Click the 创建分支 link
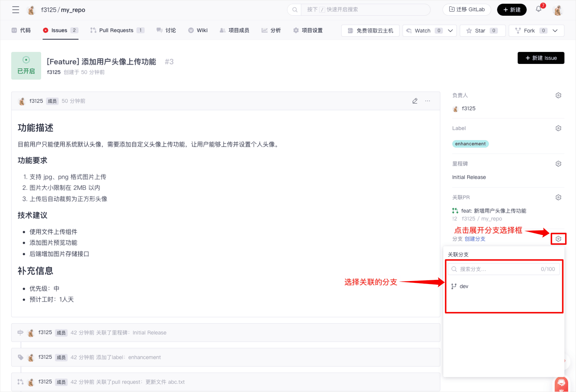The width and height of the screenshot is (576, 392). pyautogui.click(x=475, y=239)
